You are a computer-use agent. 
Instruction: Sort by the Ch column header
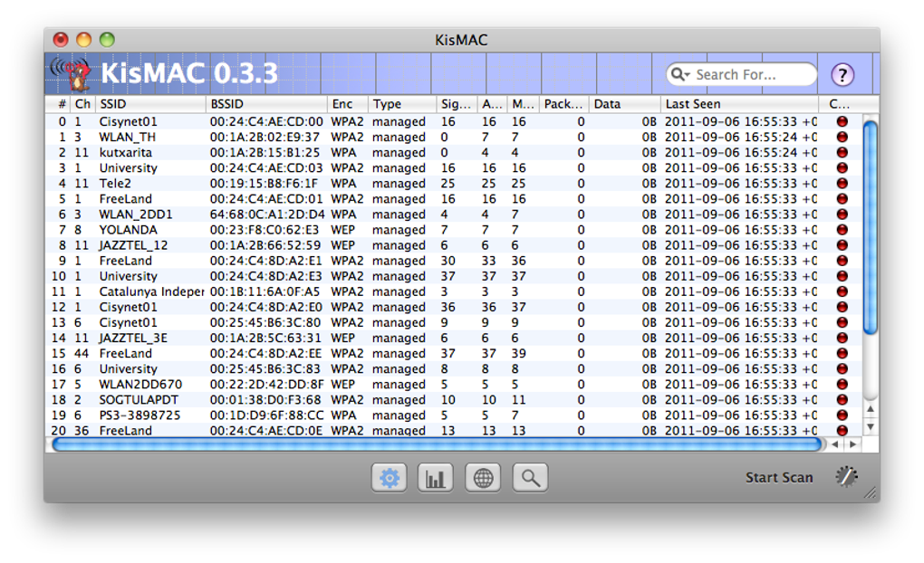pyautogui.click(x=82, y=104)
